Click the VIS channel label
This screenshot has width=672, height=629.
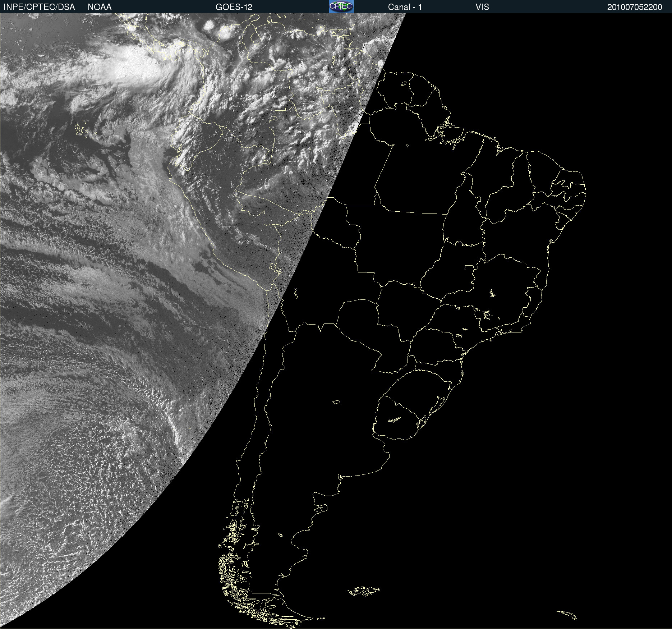pyautogui.click(x=482, y=7)
